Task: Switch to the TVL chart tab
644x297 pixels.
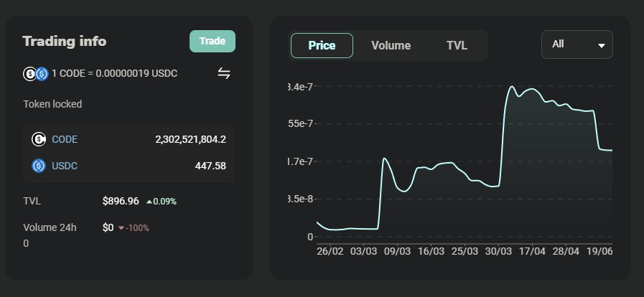Action: pos(457,45)
